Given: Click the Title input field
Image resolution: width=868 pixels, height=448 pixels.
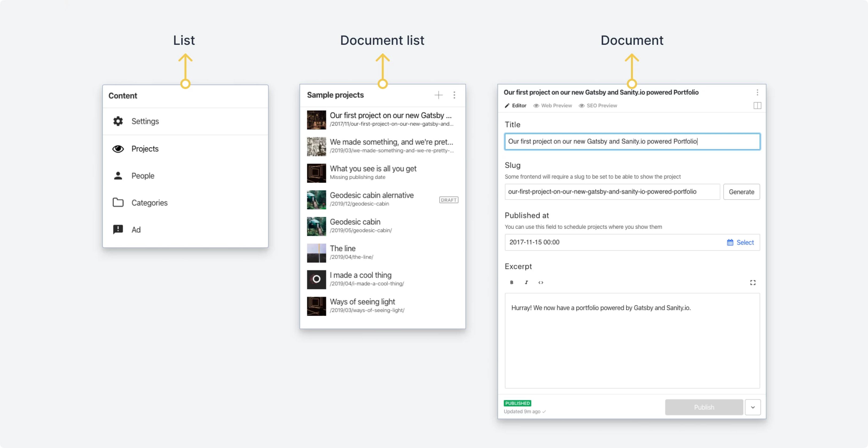Looking at the screenshot, I should pyautogui.click(x=632, y=142).
